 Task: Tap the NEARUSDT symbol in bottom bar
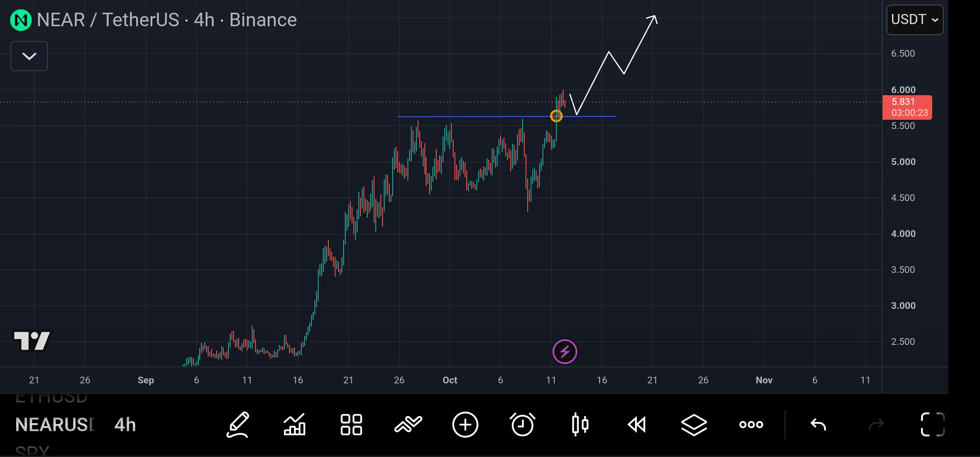tap(55, 425)
